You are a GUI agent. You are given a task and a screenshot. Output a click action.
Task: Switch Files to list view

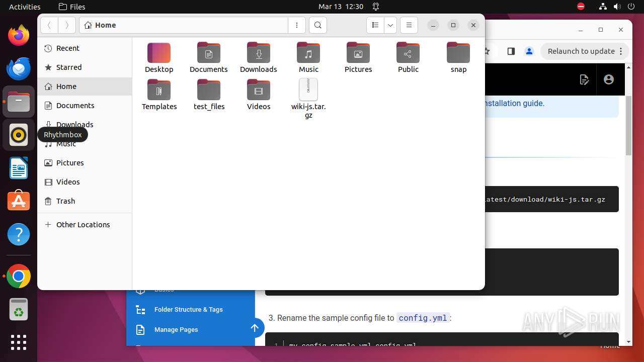(375, 25)
